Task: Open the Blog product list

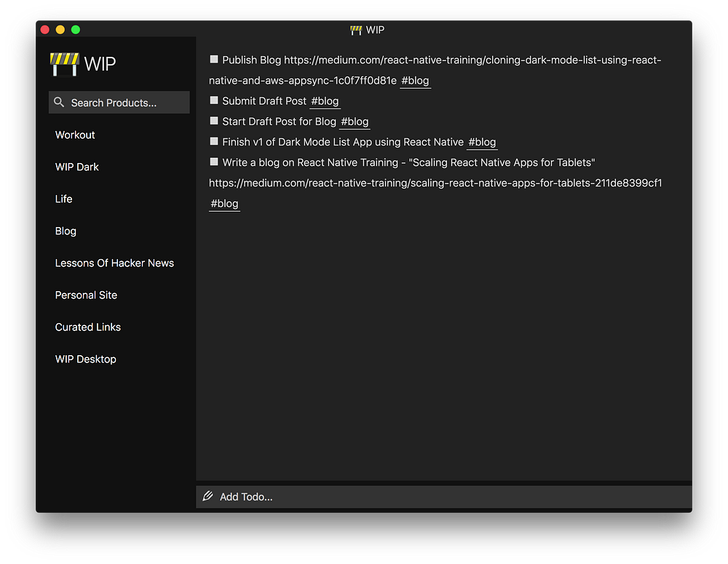Action: (x=66, y=231)
